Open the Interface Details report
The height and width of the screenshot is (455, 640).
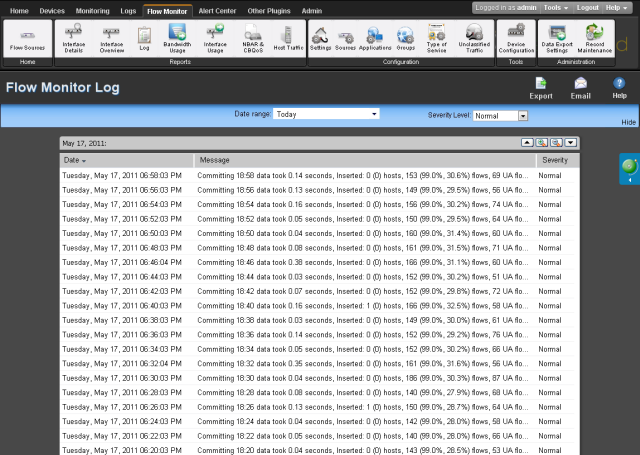pyautogui.click(x=73, y=39)
